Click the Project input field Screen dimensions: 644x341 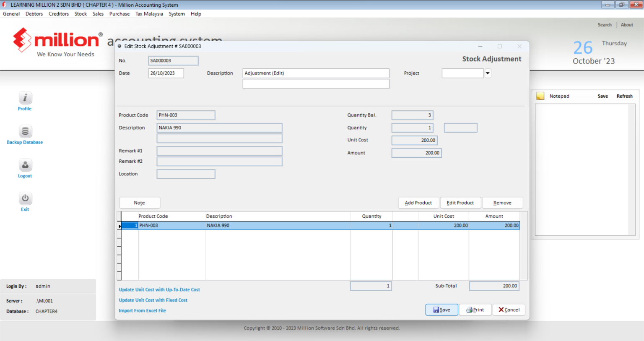pyautogui.click(x=463, y=73)
